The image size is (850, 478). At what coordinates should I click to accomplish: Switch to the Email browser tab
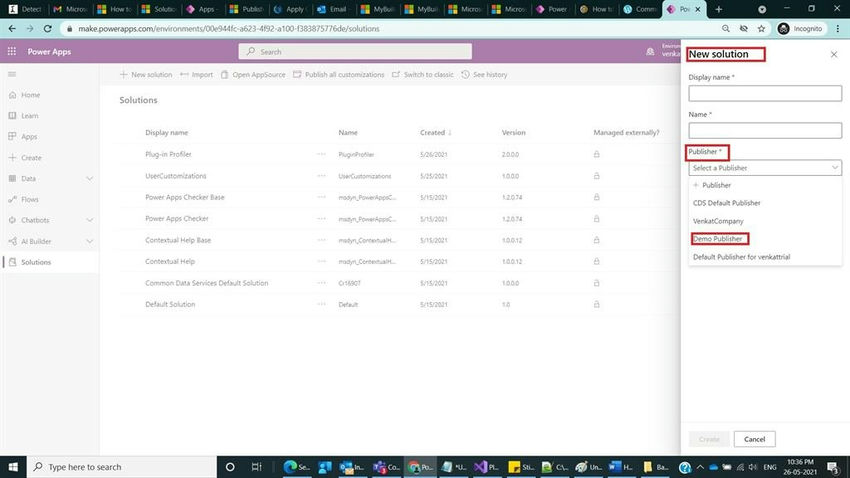pos(332,9)
